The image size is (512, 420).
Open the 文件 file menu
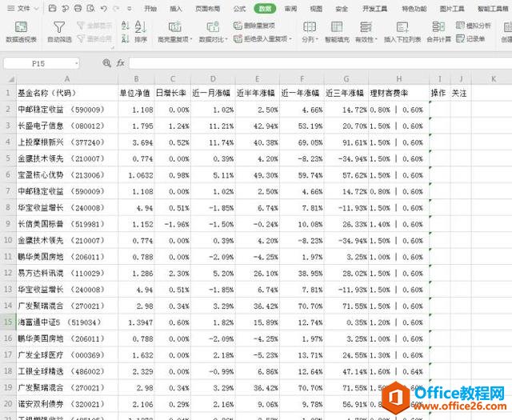(x=23, y=9)
